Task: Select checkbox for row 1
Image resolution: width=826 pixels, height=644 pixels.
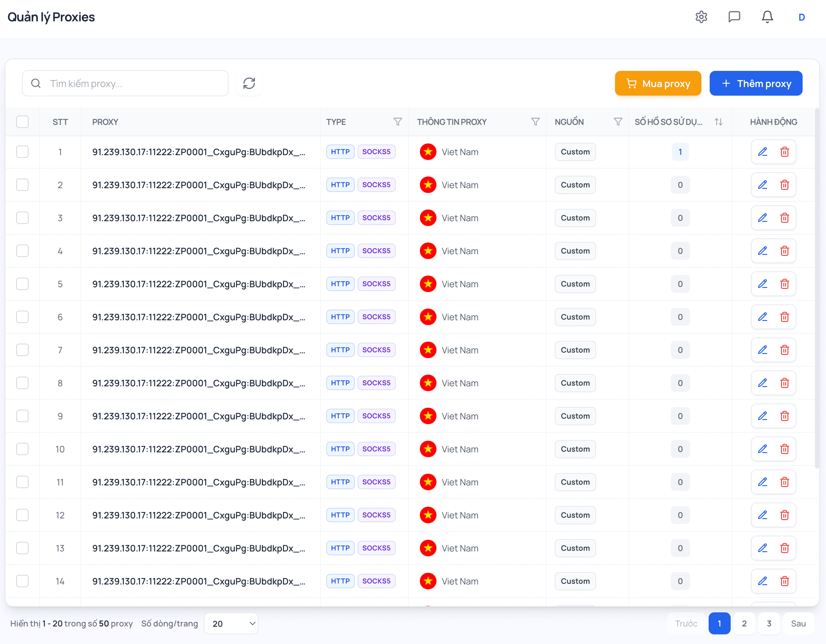Action: click(x=22, y=152)
